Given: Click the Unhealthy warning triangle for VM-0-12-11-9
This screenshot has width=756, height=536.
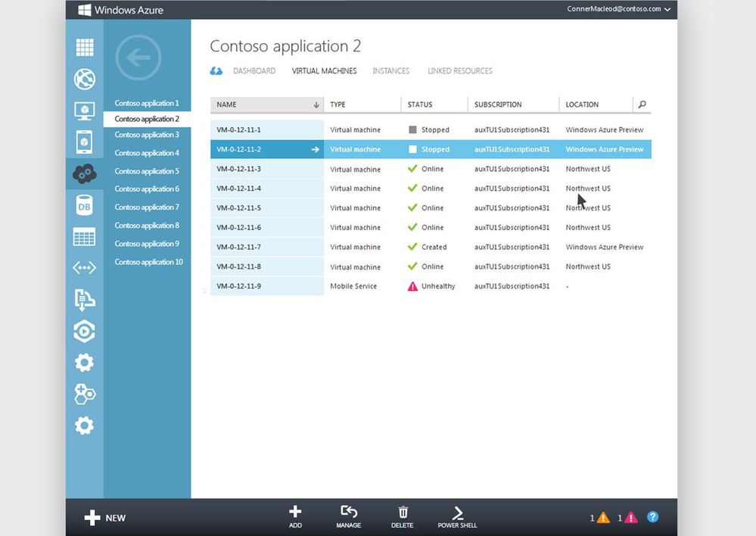Looking at the screenshot, I should click(x=412, y=286).
